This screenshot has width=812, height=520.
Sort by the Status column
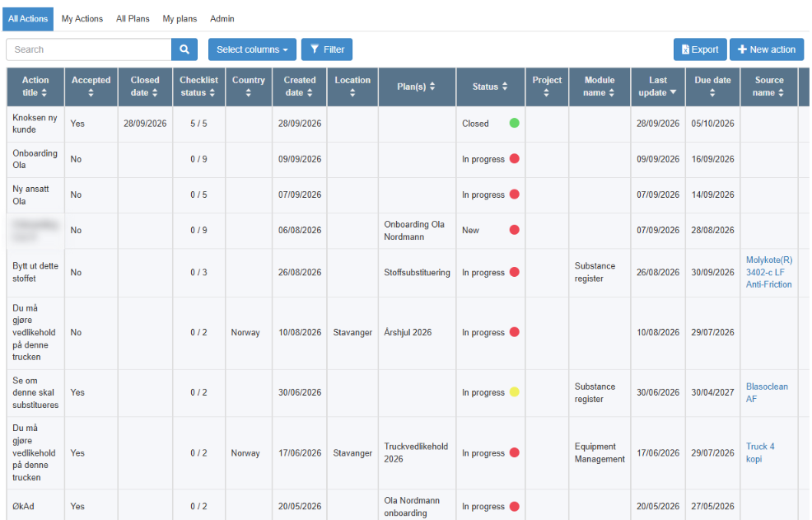[x=490, y=87]
